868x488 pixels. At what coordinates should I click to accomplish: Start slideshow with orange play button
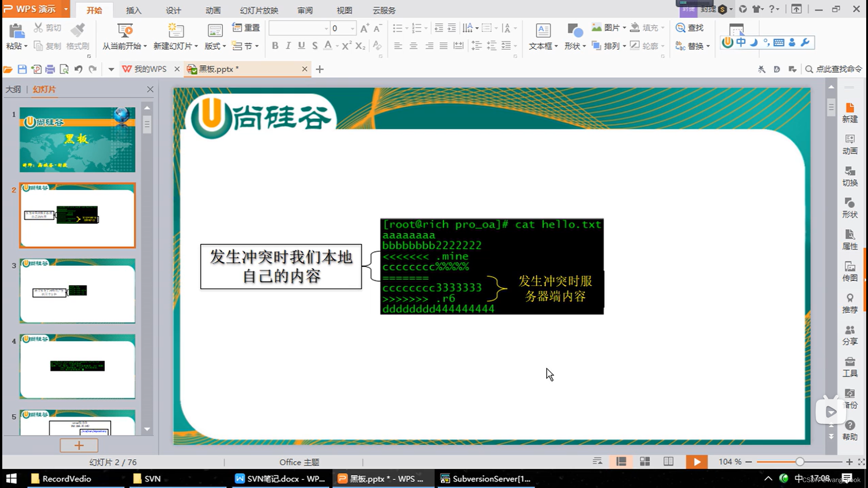click(x=697, y=462)
